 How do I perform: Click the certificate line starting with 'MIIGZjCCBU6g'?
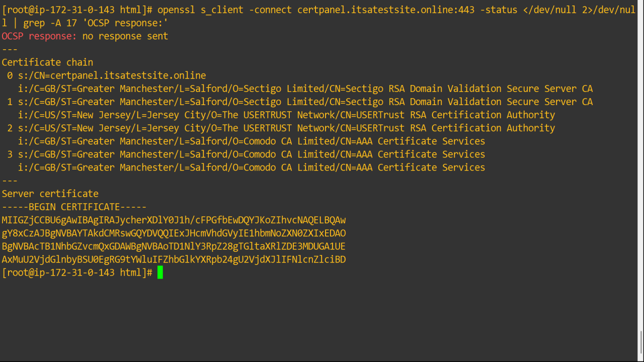[x=174, y=220]
